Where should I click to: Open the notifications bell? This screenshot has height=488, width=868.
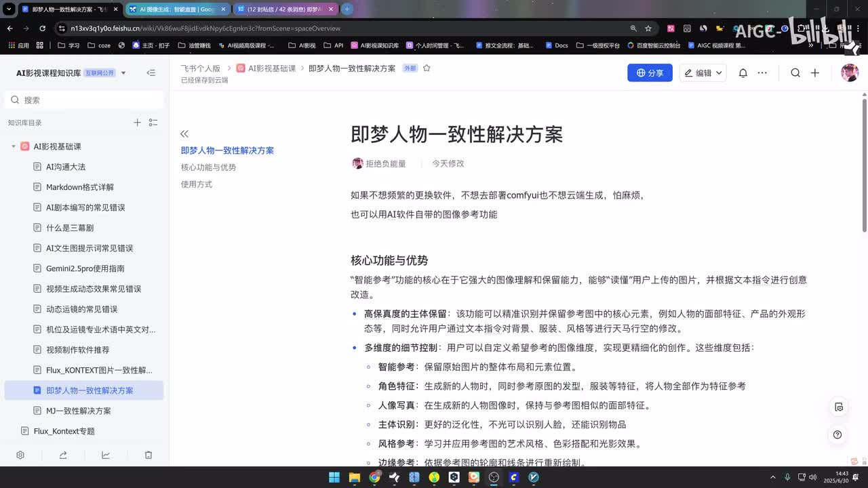point(743,73)
